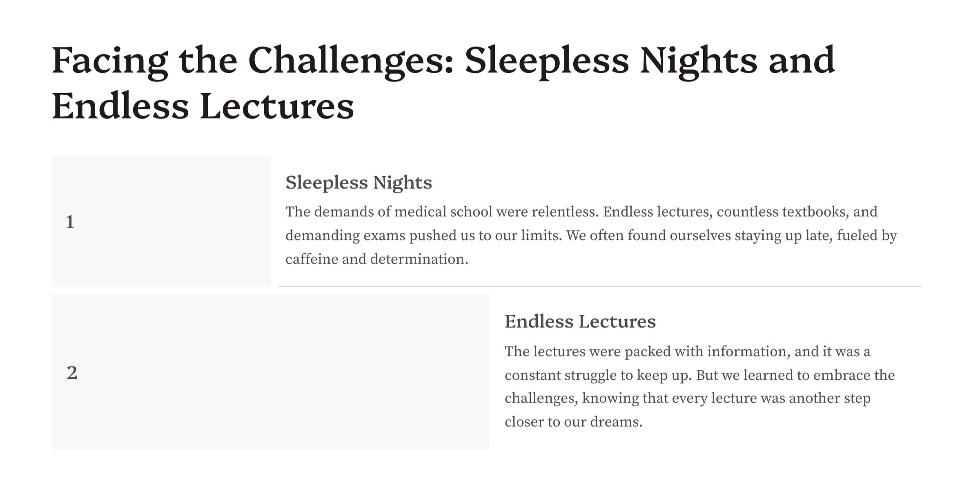Select the "Sleepless Nights" subheading
Image resolution: width=980 pixels, height=479 pixels.
coord(359,183)
